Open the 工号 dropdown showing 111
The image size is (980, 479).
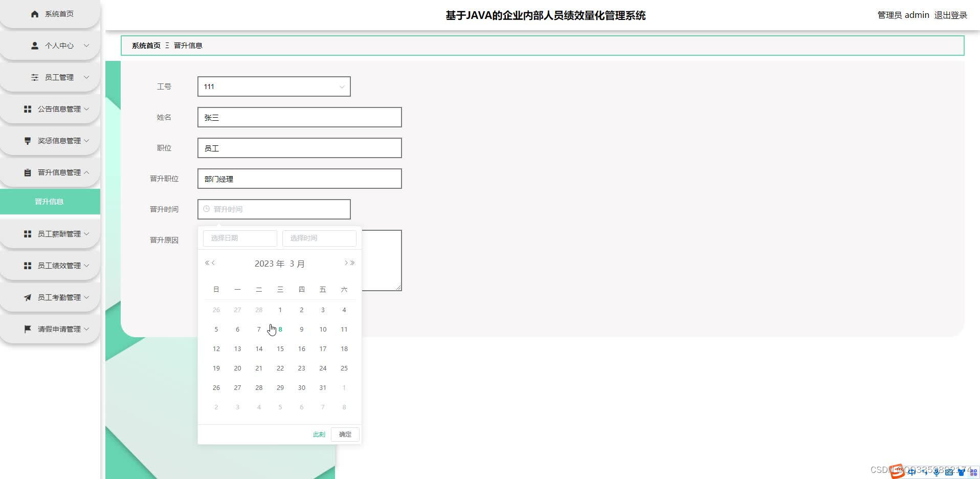click(x=274, y=86)
